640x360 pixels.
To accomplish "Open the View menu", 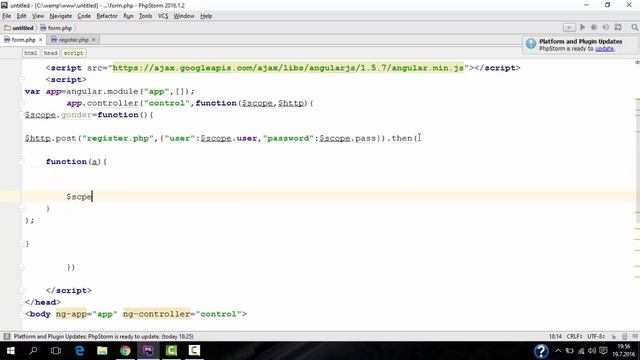I will pos(38,16).
